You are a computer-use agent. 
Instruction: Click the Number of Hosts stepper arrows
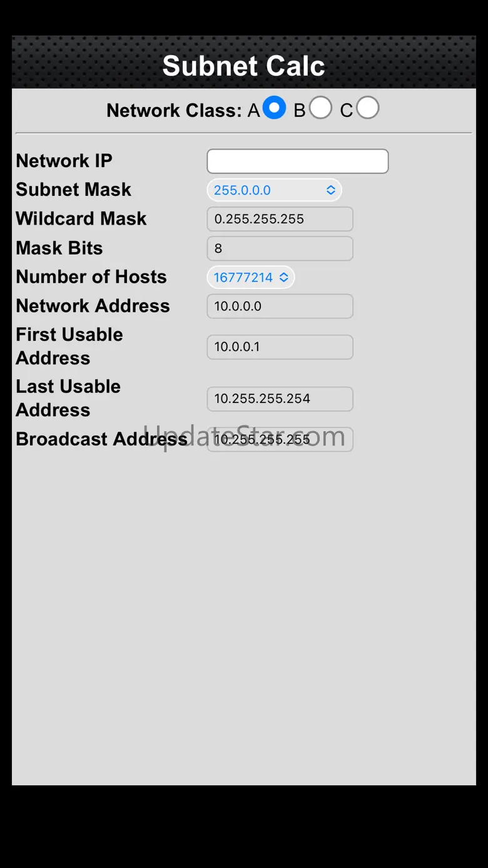pos(284,277)
